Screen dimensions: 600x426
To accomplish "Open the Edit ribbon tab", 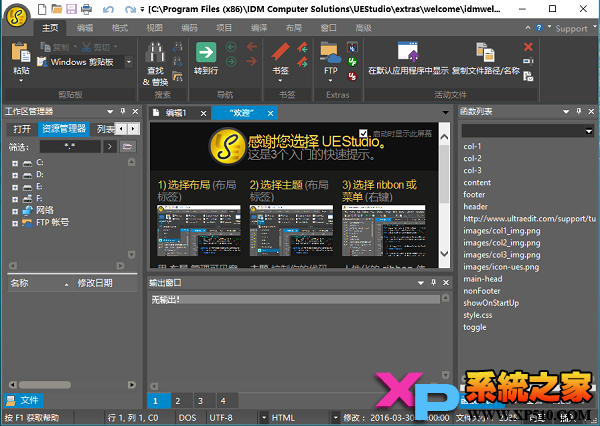I will [85, 28].
